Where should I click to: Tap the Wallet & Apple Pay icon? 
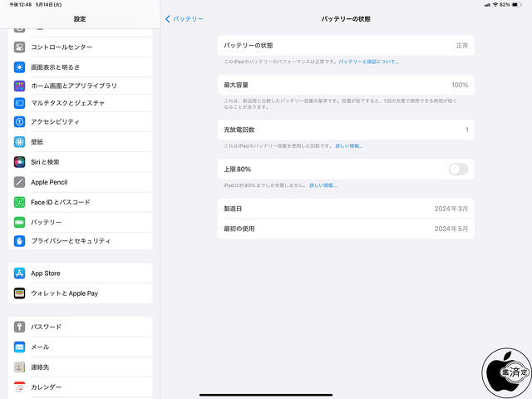coord(19,293)
